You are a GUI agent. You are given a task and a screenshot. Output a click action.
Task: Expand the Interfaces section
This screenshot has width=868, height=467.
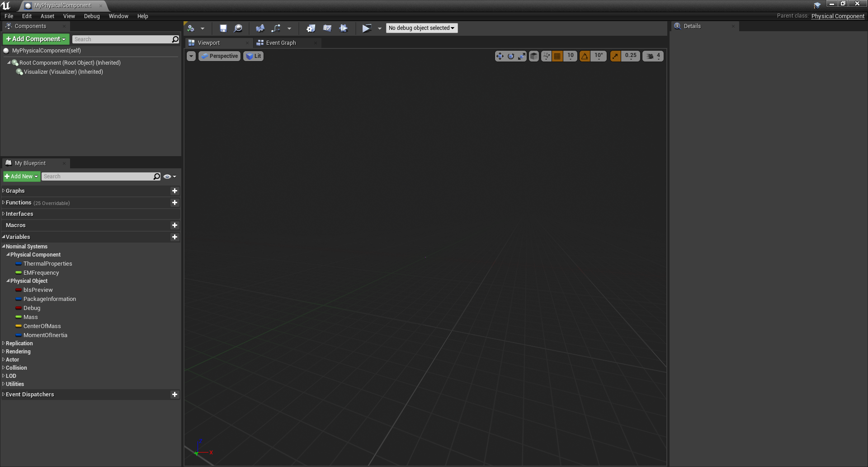point(3,214)
